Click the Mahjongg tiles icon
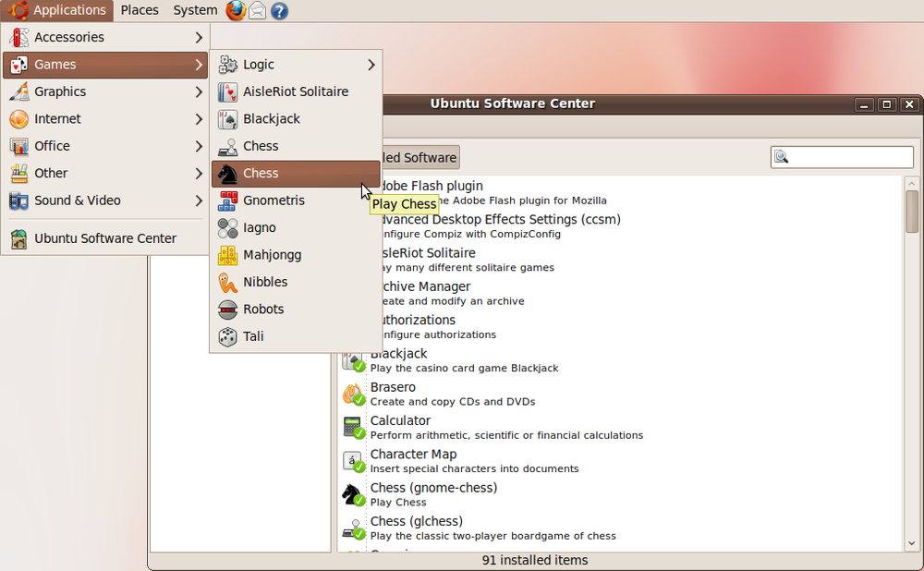Screen dimensions: 924x571 [227, 255]
